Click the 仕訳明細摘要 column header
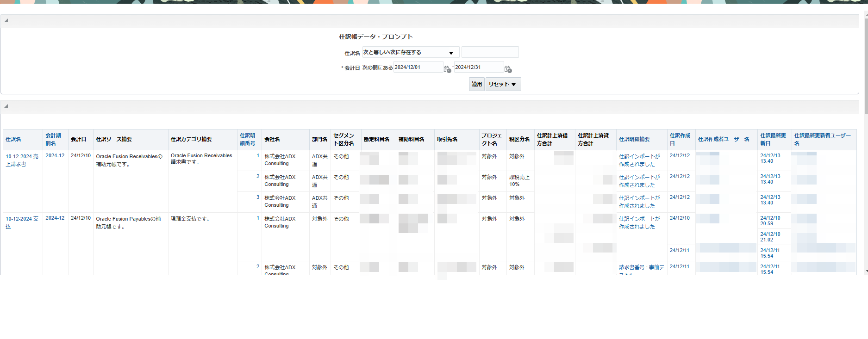The height and width of the screenshot is (339, 868). 634,139
